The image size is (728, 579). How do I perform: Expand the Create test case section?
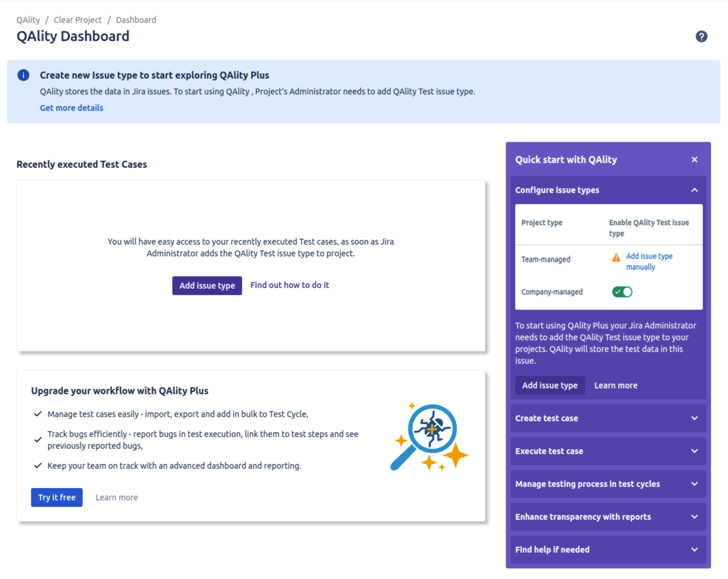click(x=608, y=418)
